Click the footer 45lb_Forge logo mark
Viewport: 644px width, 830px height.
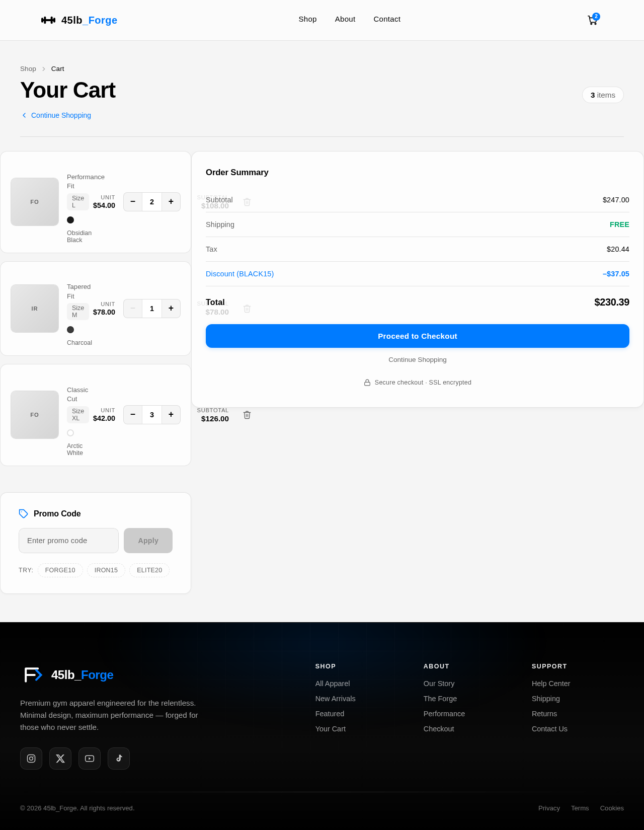coord(33,674)
